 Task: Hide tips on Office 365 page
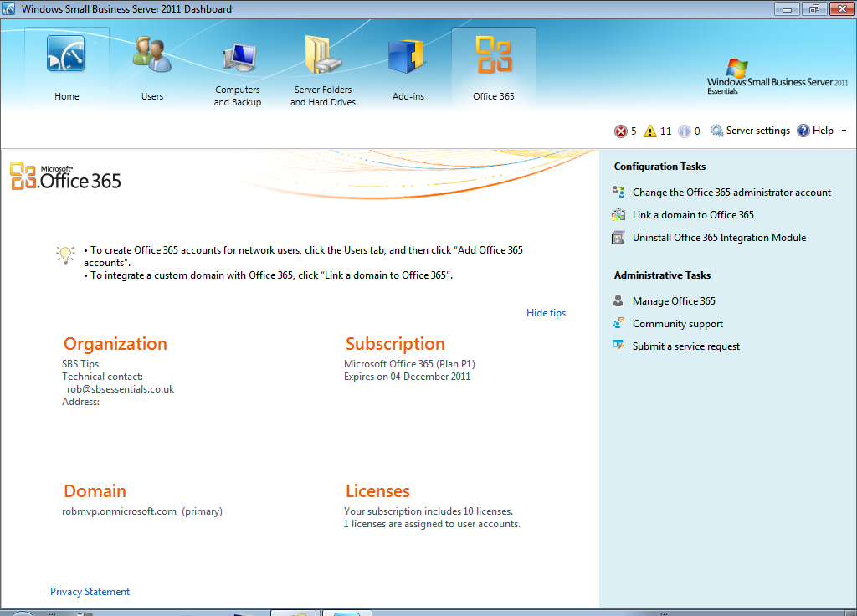tap(546, 313)
